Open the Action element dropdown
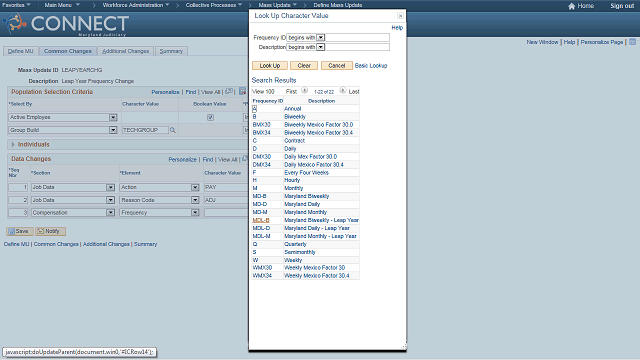This screenshot has width=640, height=360. click(195, 187)
